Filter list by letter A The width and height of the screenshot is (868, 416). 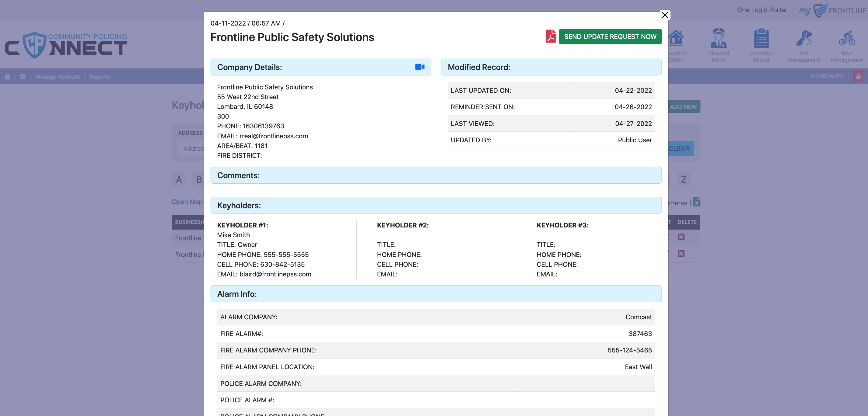pyautogui.click(x=179, y=180)
